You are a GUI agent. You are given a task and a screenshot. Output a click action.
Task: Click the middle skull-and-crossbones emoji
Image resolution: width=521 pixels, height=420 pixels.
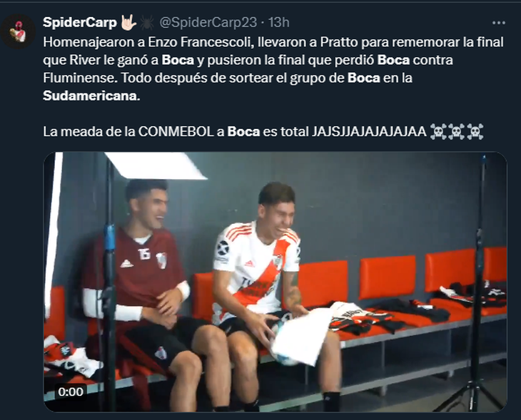click(x=457, y=131)
